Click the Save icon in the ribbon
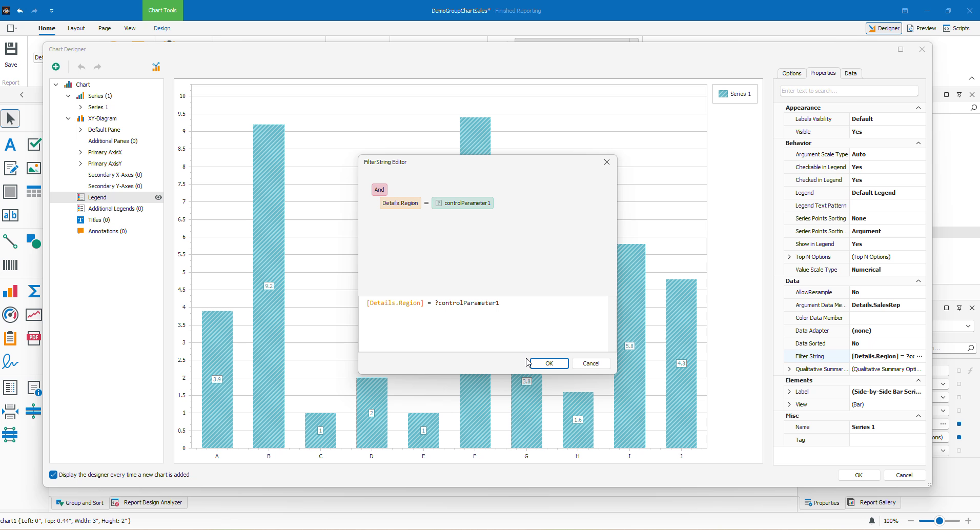 point(11,49)
